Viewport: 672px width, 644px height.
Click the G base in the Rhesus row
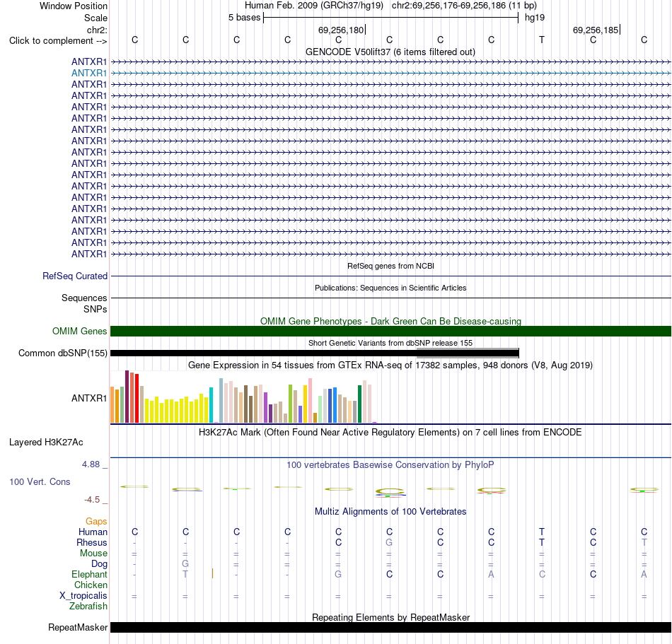pyautogui.click(x=389, y=542)
